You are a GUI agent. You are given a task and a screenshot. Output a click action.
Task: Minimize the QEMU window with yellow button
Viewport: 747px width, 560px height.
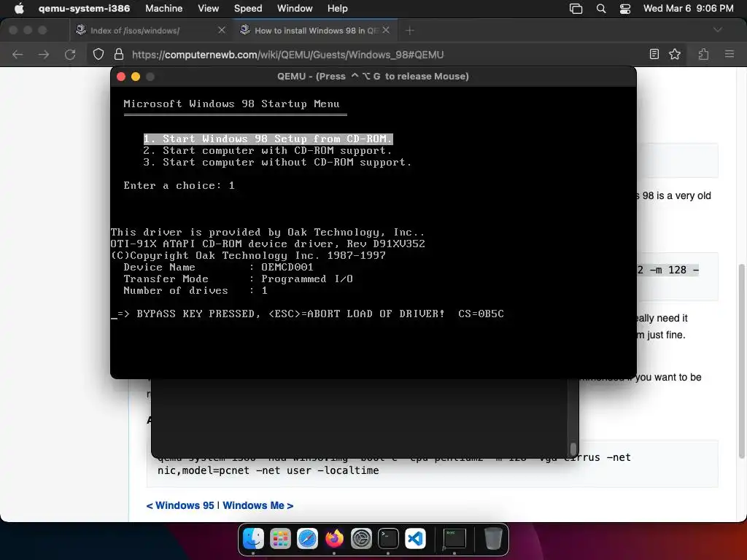pos(136,77)
